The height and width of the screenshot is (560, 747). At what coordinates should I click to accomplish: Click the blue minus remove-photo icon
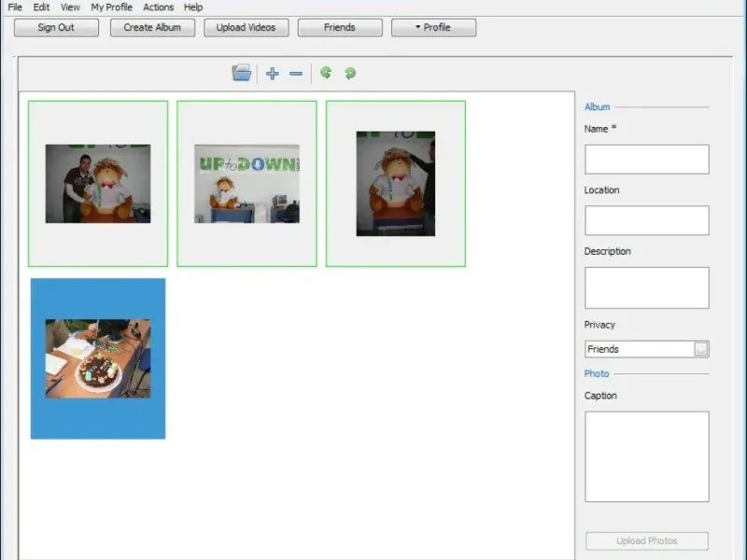coord(296,74)
